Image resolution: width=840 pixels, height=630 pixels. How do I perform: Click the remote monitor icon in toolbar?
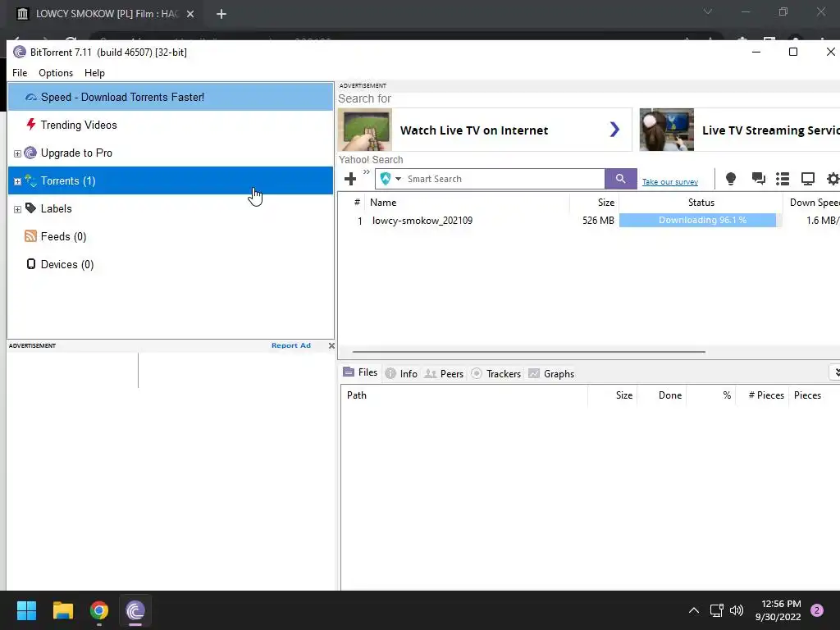coord(807,179)
